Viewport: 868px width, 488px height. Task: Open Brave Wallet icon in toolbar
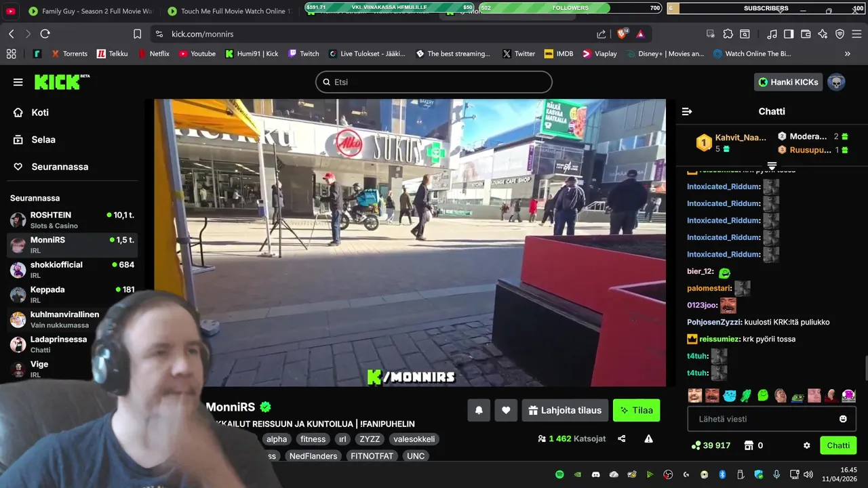(x=806, y=34)
